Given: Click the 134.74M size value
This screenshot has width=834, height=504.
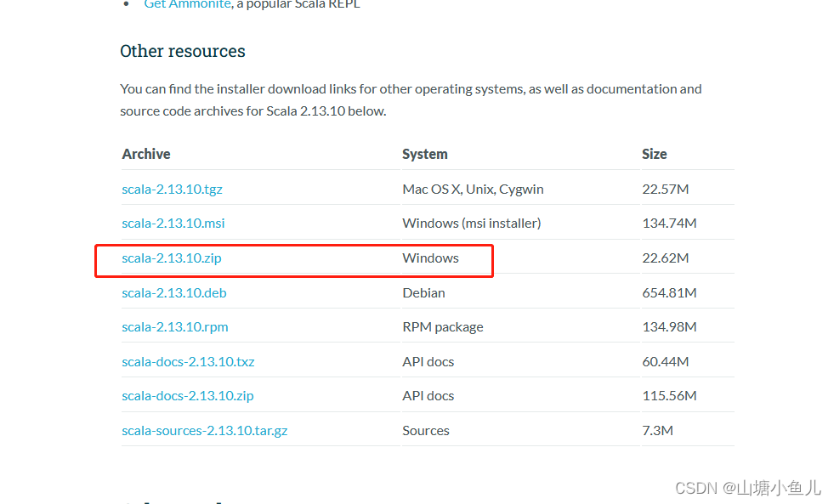Looking at the screenshot, I should point(669,224).
